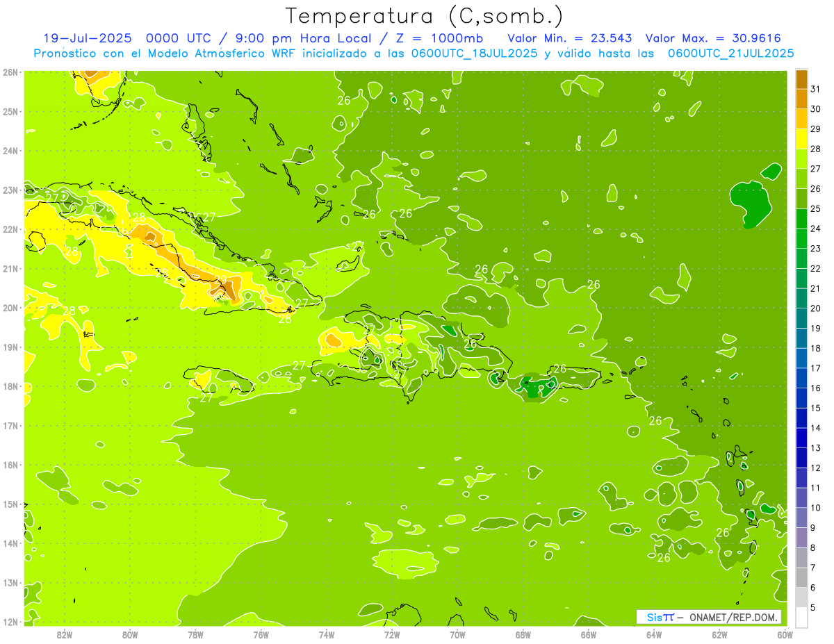Click the '82W' longitude axis label
This screenshot has width=834, height=644.
(x=65, y=634)
